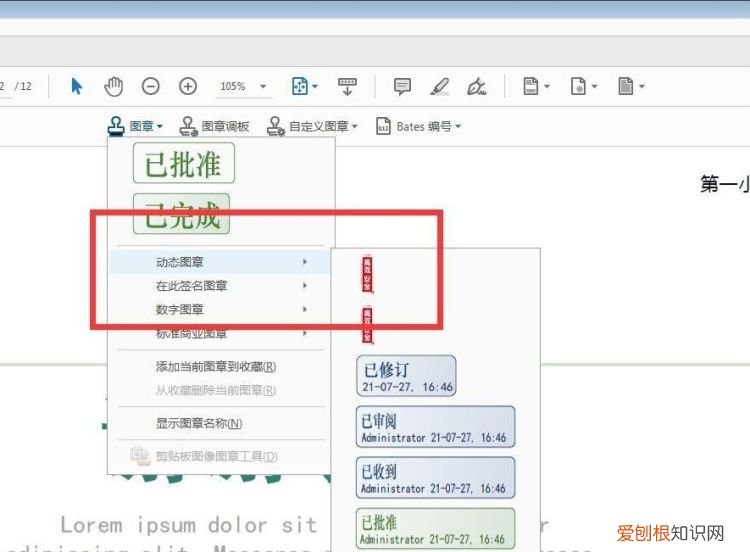Viewport: 750px width, 552px height.
Task: Open the 动态图章 submenu
Action: [220, 262]
